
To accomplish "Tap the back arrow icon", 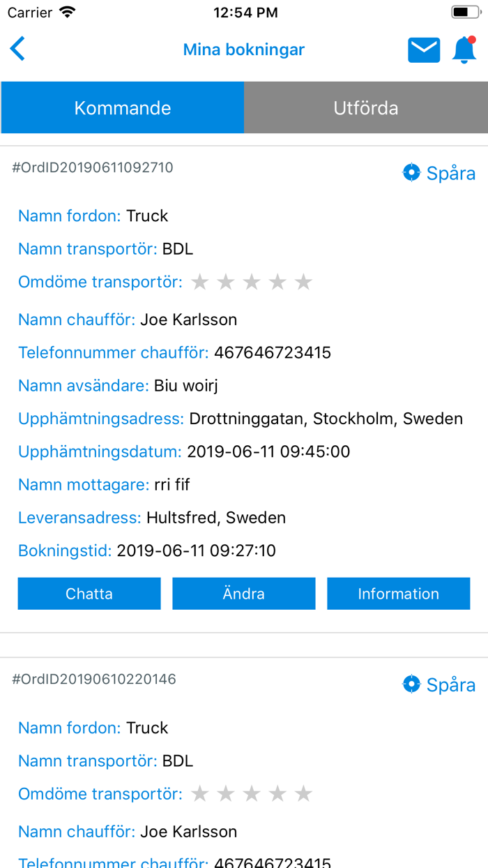I will 18,50.
